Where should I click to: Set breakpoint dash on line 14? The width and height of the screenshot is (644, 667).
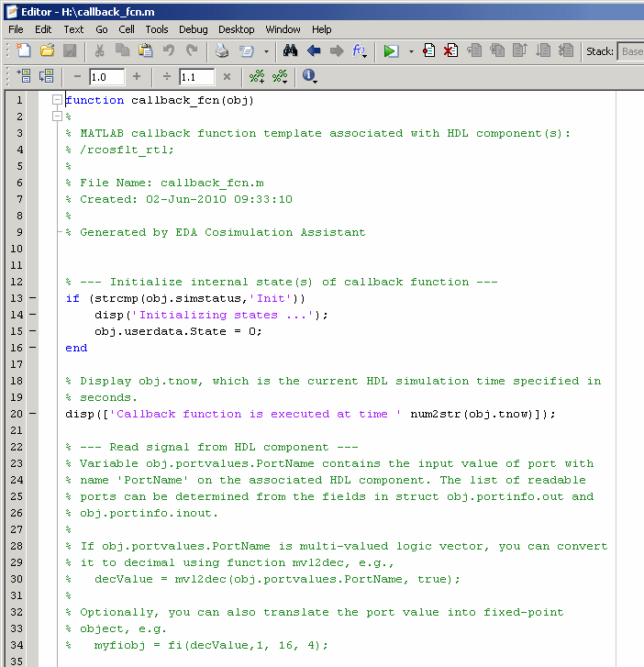click(33, 315)
